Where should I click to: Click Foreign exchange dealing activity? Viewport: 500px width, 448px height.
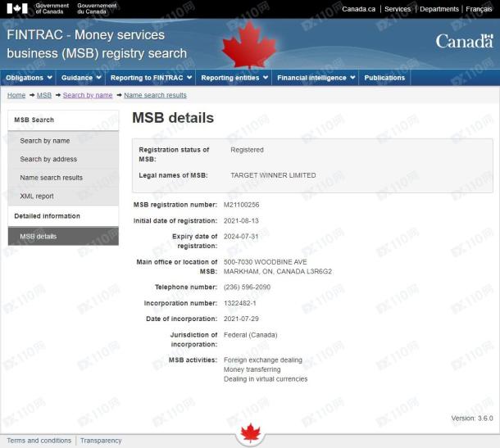point(263,360)
